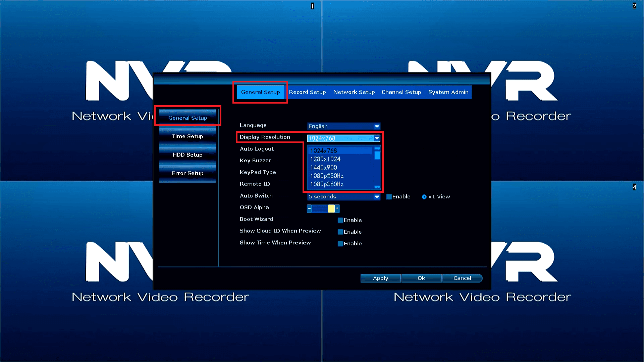Click the Display Resolution 1024x768 field
644x362 pixels.
click(343, 138)
